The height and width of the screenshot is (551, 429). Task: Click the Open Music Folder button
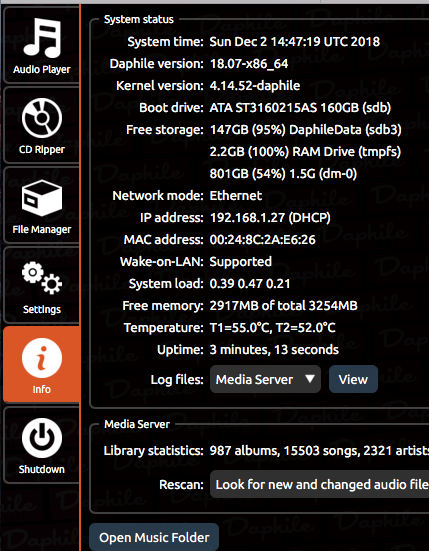point(154,537)
